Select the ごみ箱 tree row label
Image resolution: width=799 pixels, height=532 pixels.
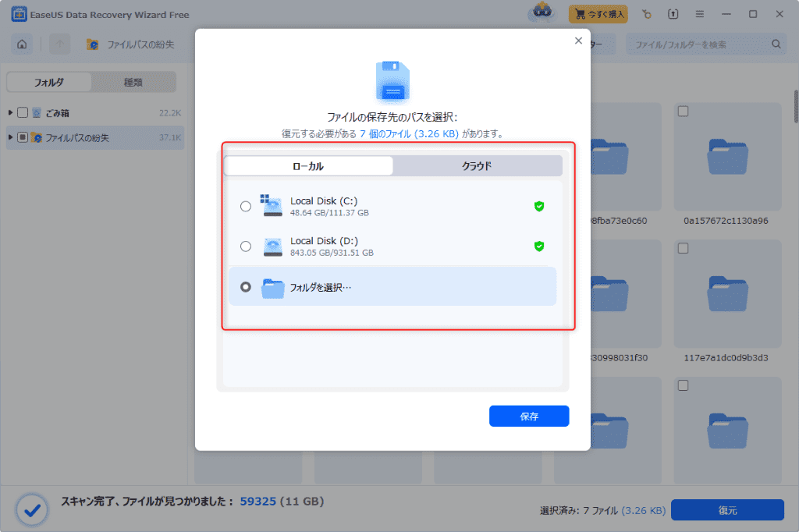(57, 113)
